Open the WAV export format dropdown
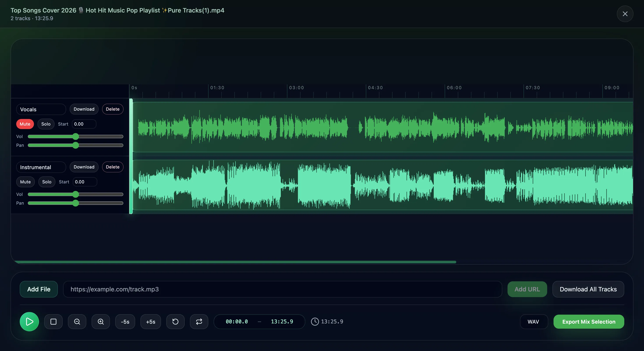 pos(534,322)
